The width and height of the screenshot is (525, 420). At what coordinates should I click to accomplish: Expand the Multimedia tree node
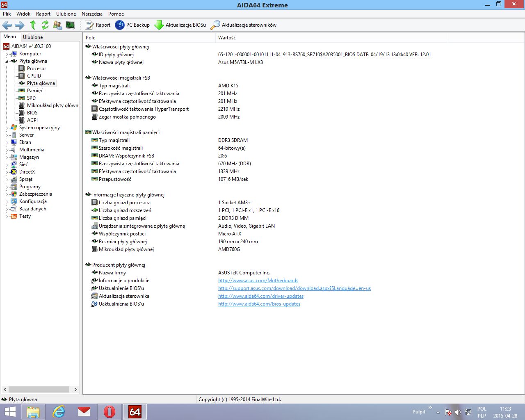point(7,150)
